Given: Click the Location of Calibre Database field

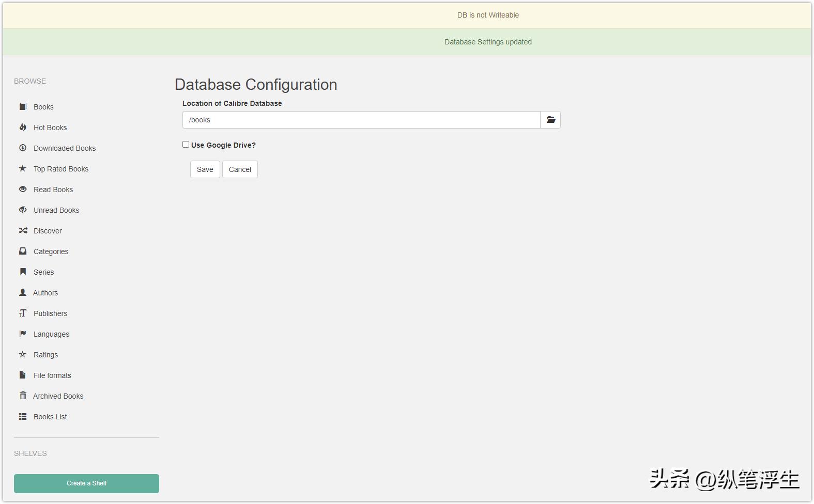Looking at the screenshot, I should point(361,120).
